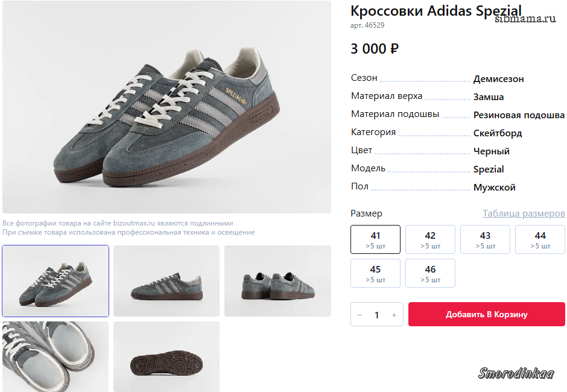
Task: Decrease quantity with the minus icon
Action: click(x=360, y=315)
